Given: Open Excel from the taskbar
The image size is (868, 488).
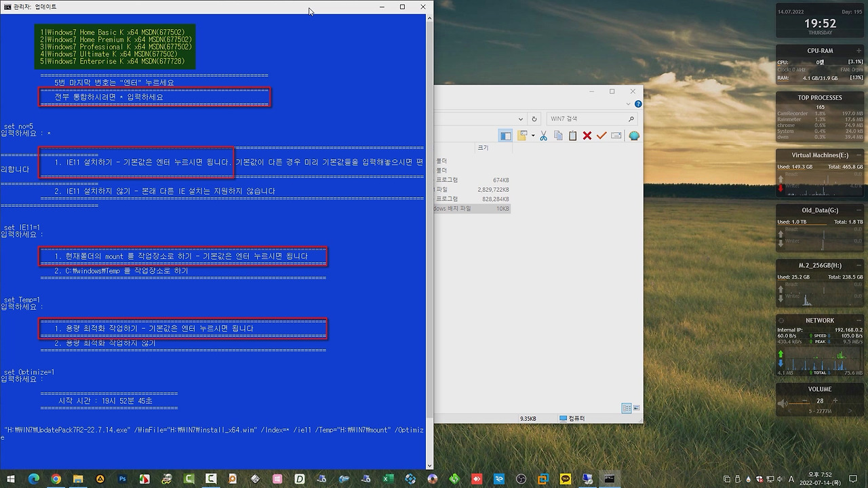Looking at the screenshot, I should click(x=388, y=479).
